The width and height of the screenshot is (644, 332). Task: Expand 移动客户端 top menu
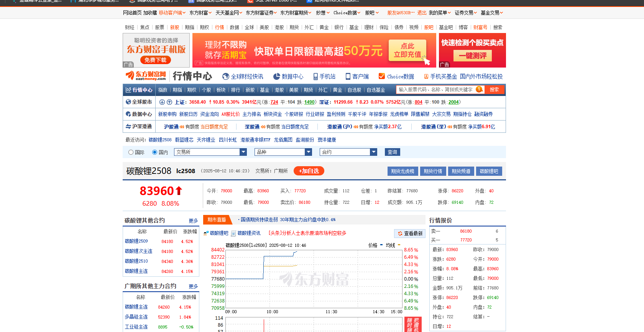(x=172, y=13)
